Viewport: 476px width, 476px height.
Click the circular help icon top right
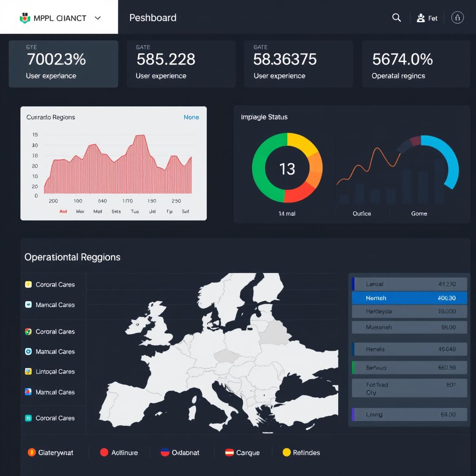click(457, 17)
